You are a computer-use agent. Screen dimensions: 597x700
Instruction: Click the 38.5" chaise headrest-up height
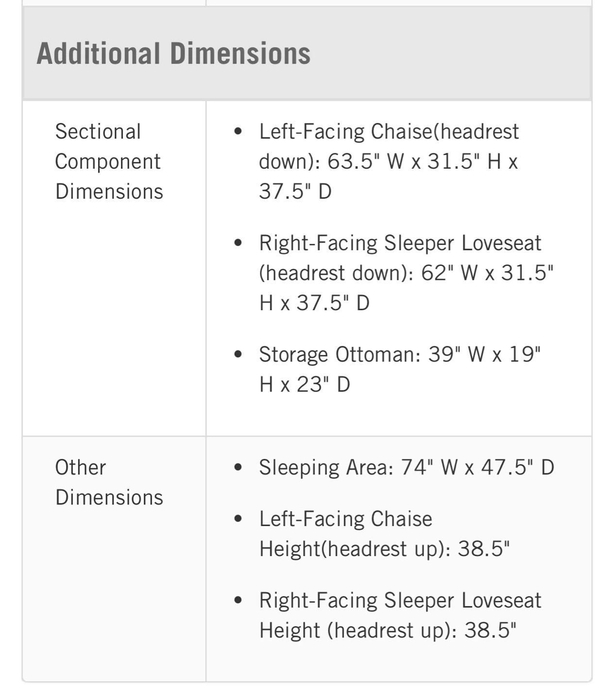(x=484, y=549)
